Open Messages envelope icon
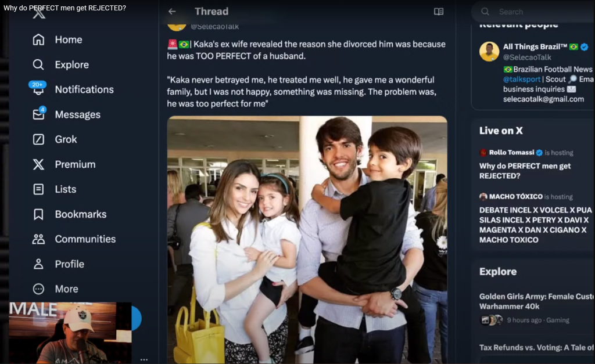This screenshot has height=364, width=595. pyautogui.click(x=38, y=114)
